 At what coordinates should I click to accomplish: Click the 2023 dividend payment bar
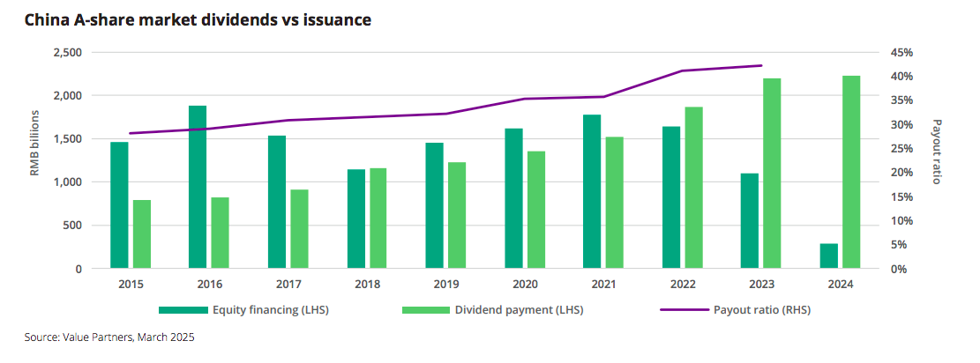772,173
